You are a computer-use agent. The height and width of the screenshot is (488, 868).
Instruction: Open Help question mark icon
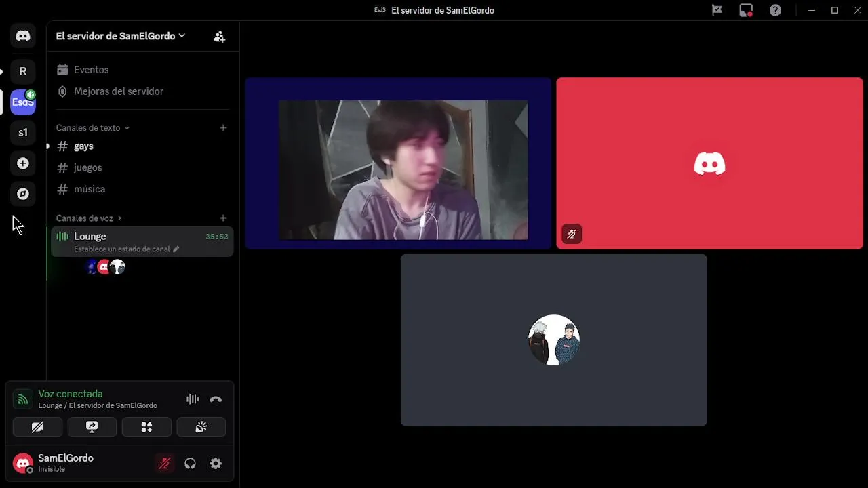click(775, 10)
